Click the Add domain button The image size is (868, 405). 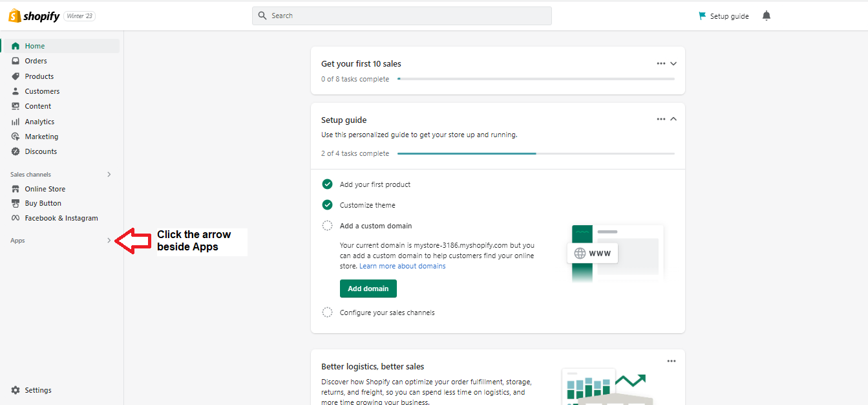coord(368,289)
